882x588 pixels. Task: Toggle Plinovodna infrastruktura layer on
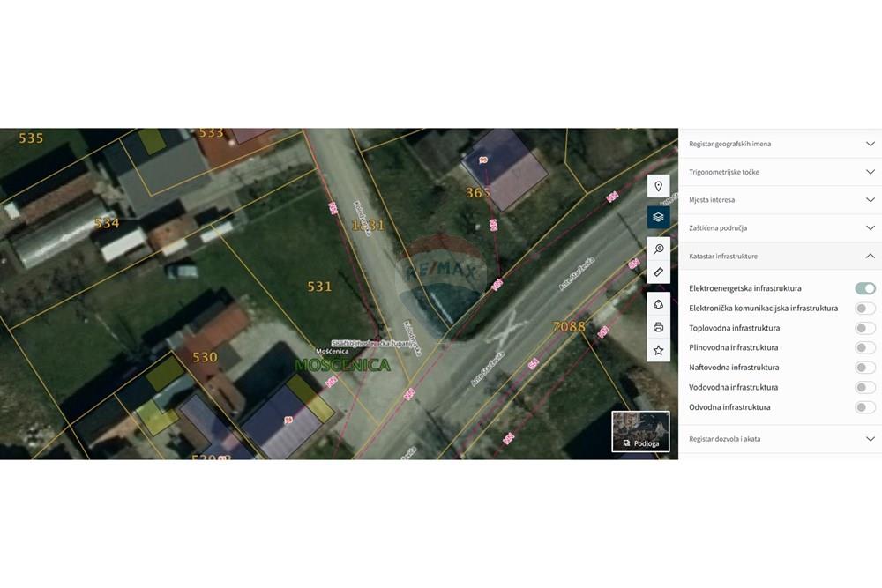click(x=864, y=348)
